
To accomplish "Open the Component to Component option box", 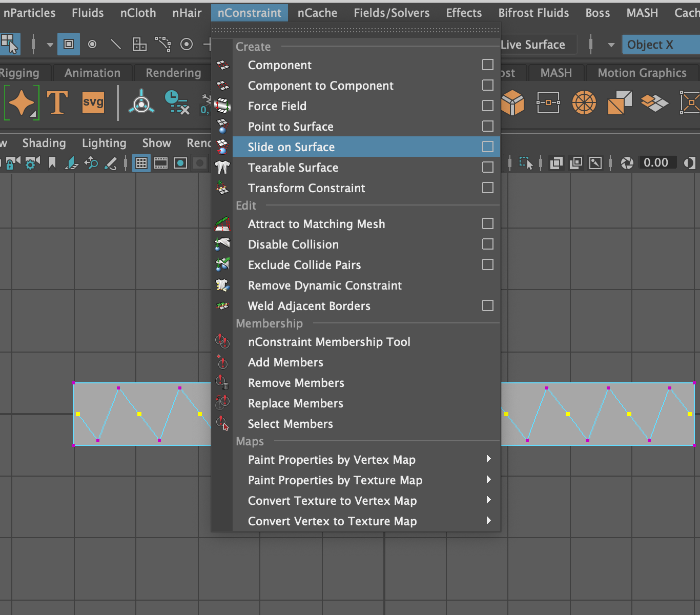I will (x=487, y=85).
